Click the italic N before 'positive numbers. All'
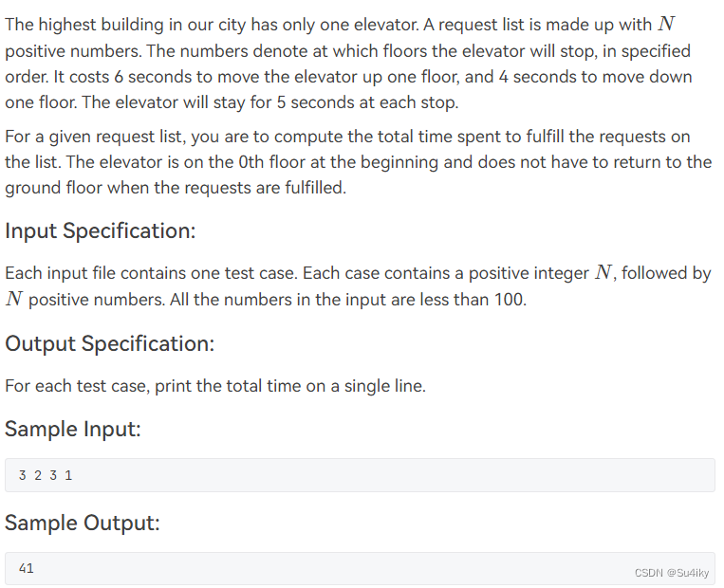This screenshot has height=588, width=724. point(14,300)
